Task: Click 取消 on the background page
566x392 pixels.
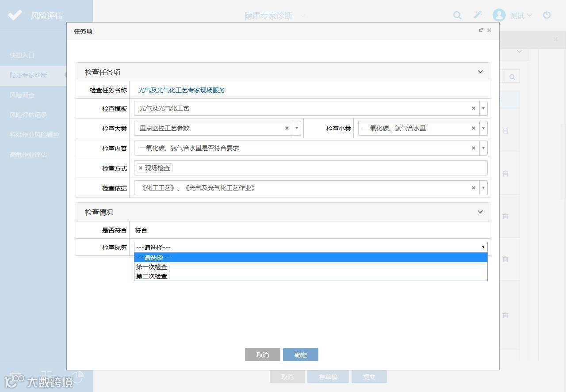Action: pos(287,377)
